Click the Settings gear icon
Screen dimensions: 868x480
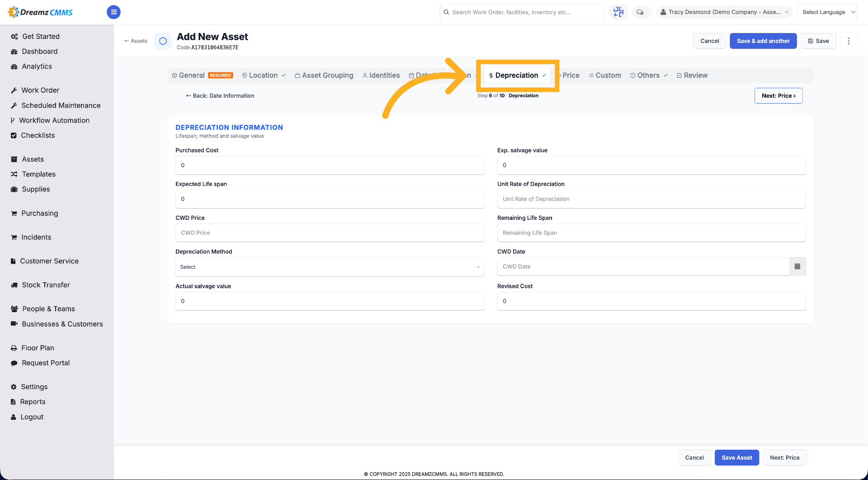[14, 387]
